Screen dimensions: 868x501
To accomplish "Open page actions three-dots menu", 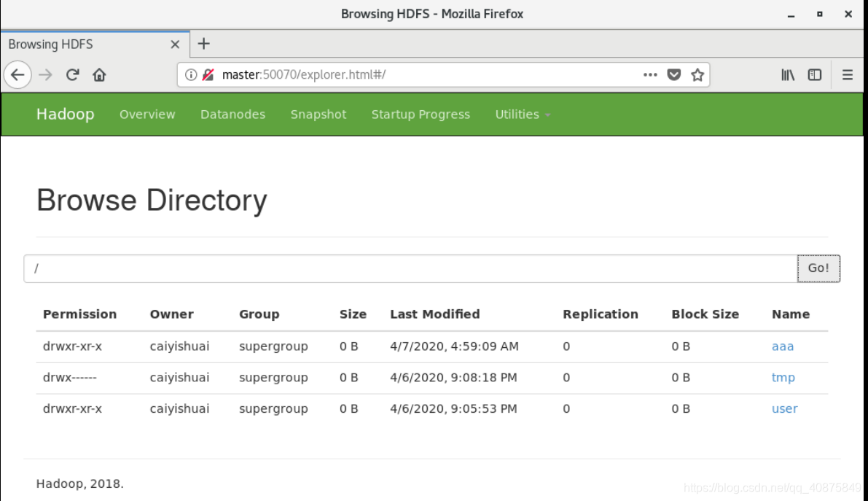I will tap(650, 75).
